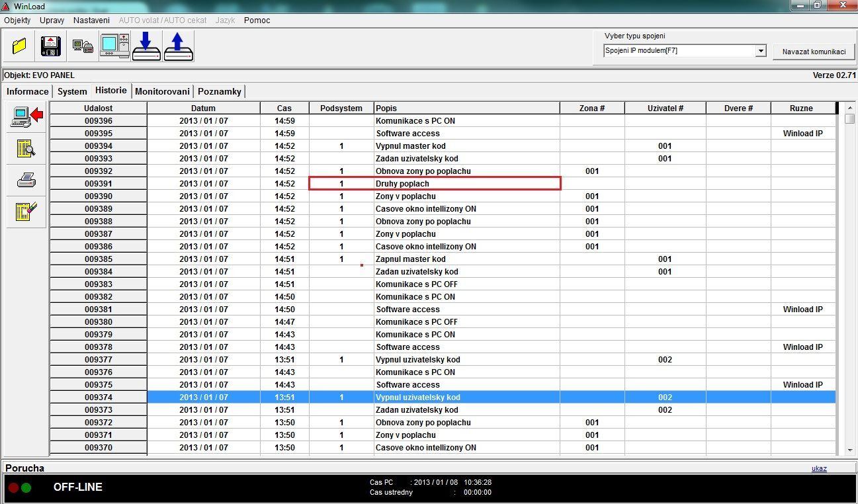Click the scroll down arrow of history list

point(849,449)
